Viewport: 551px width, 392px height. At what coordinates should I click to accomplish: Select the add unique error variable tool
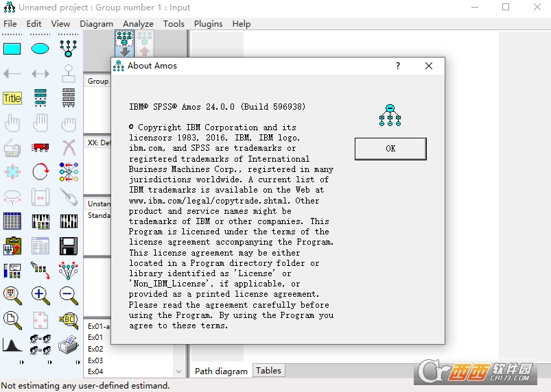tap(68, 73)
